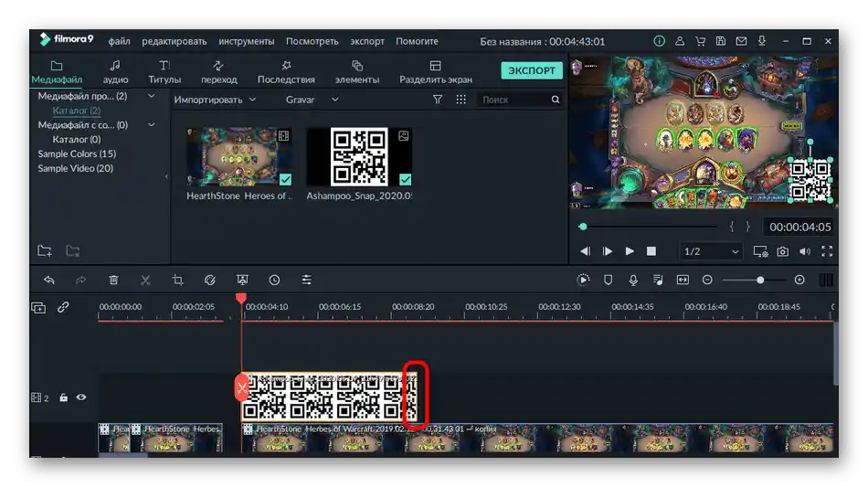This screenshot has width=868, height=487.
Task: Open the 1/2 preview quality dropdown
Action: coord(711,251)
